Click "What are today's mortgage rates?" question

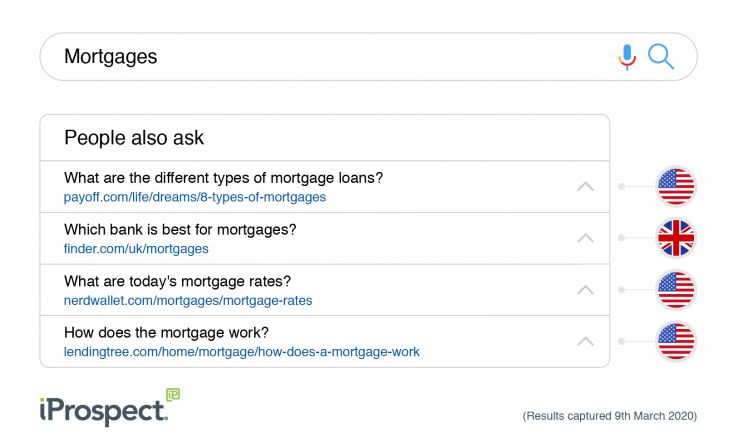(177, 281)
